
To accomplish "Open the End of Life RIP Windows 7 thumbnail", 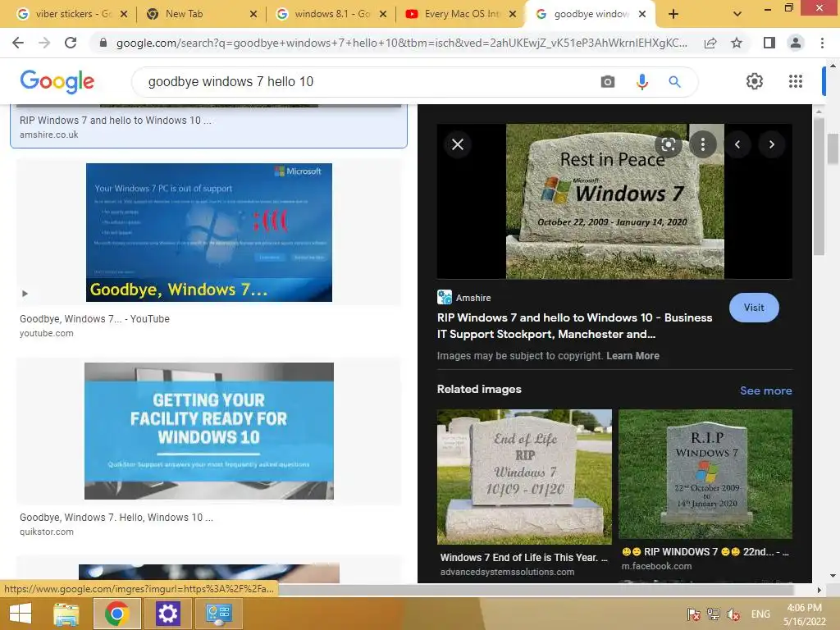I will click(524, 477).
